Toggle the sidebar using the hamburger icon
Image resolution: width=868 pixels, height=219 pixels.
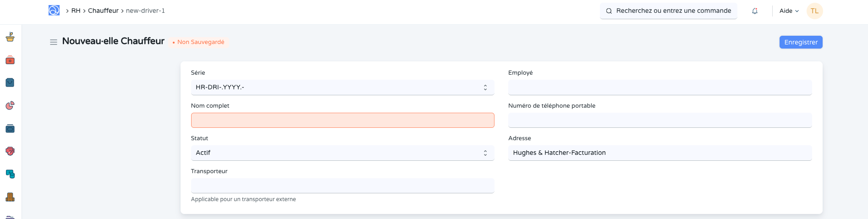click(54, 42)
